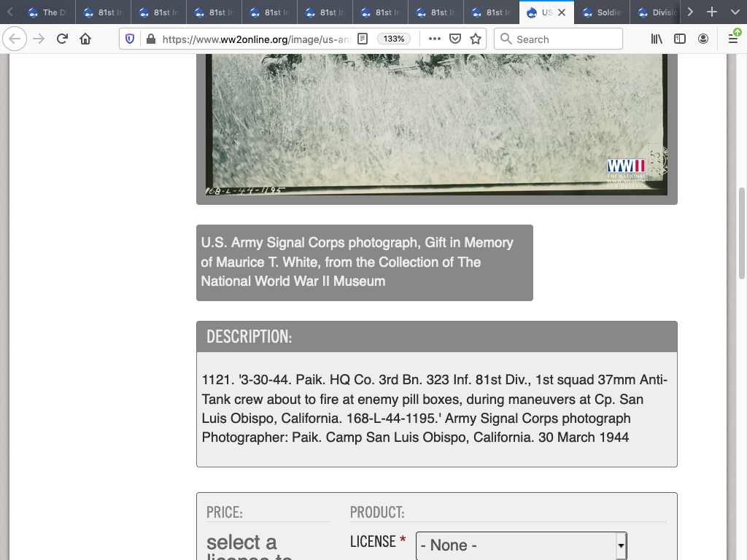The image size is (747, 560).
Task: Click the page's vertical scrollbar thumb
Action: click(742, 233)
